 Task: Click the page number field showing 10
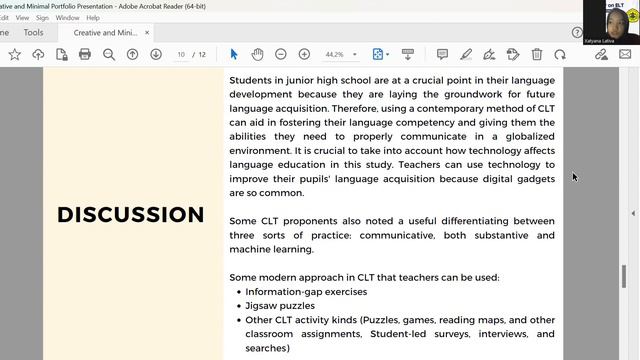click(181, 54)
